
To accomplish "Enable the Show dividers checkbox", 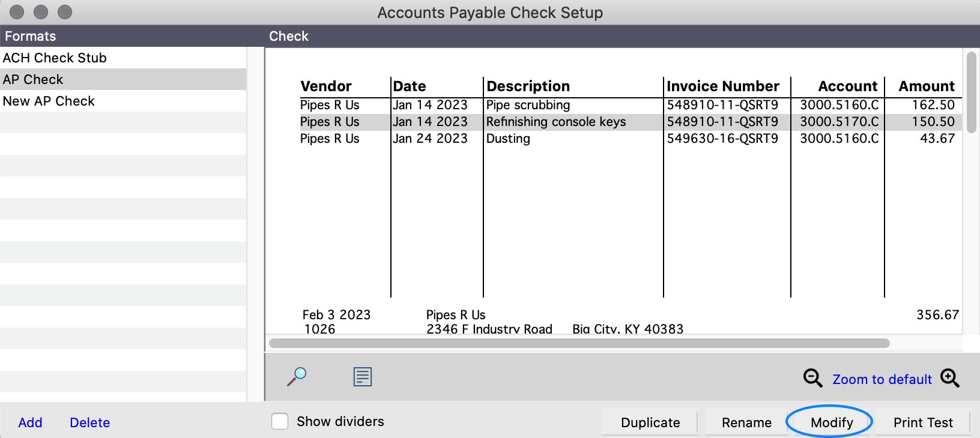I will [x=280, y=421].
